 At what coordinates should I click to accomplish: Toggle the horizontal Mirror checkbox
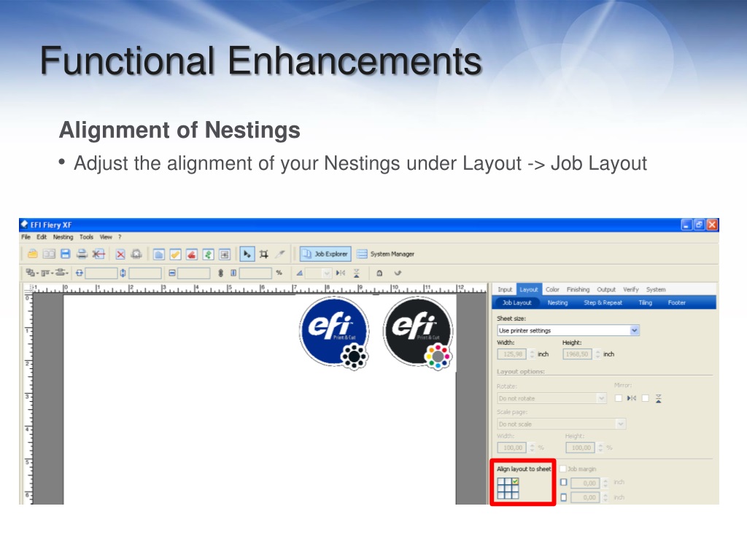click(619, 398)
